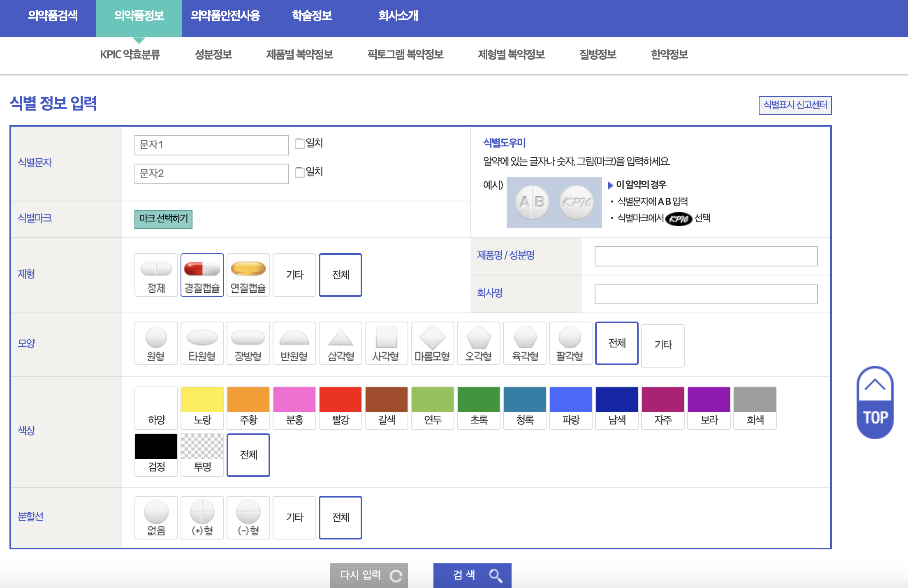Switch to the 한약정보 submenu tab

pyautogui.click(x=669, y=55)
